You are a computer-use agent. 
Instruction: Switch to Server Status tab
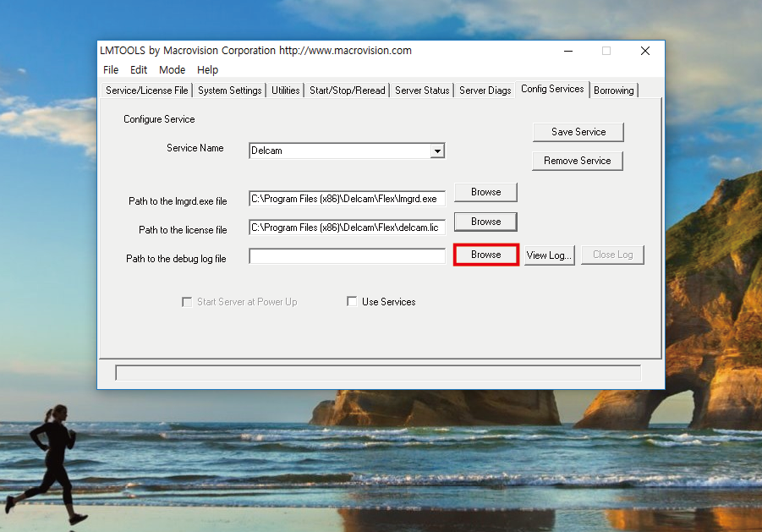(x=422, y=90)
